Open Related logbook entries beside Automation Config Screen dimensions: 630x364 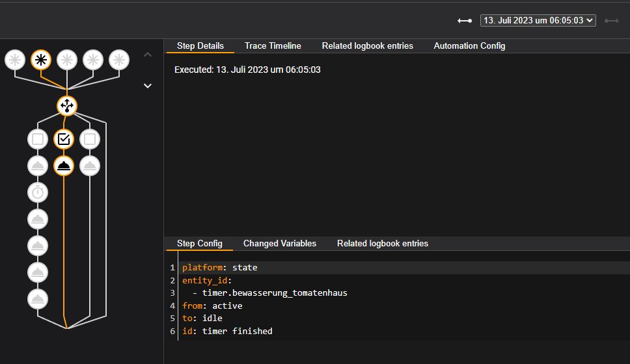point(367,46)
